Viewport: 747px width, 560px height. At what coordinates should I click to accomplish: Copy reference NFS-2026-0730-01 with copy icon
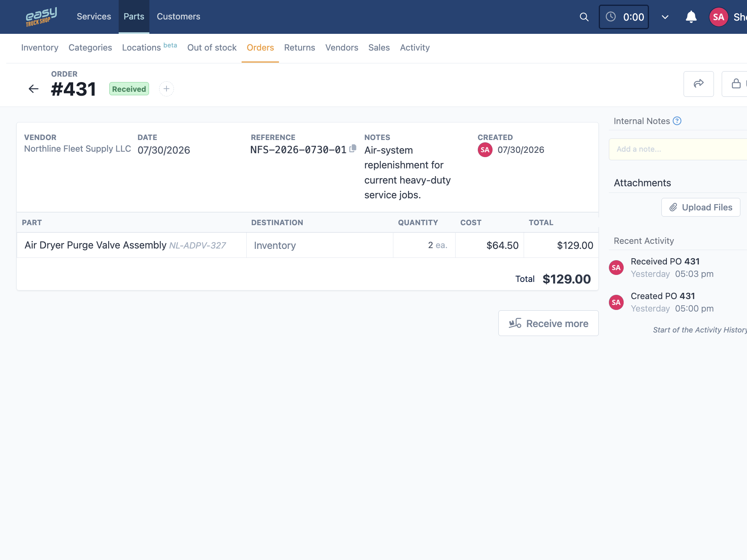point(353,149)
